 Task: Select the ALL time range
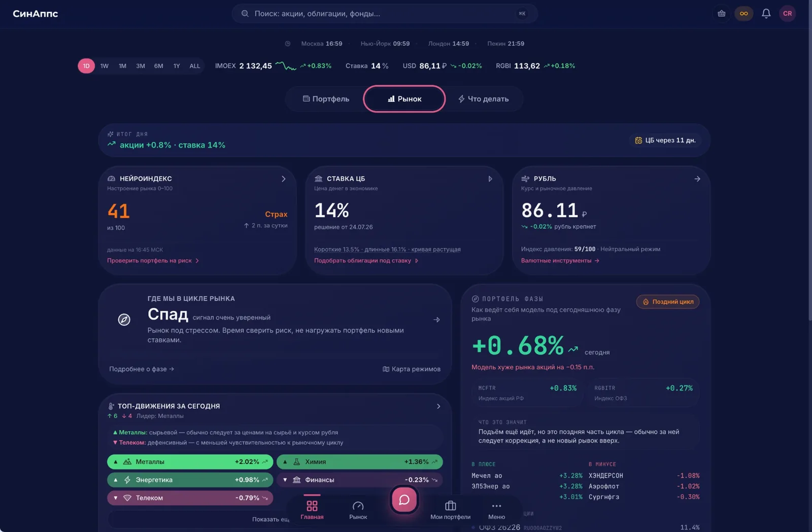pyautogui.click(x=195, y=66)
